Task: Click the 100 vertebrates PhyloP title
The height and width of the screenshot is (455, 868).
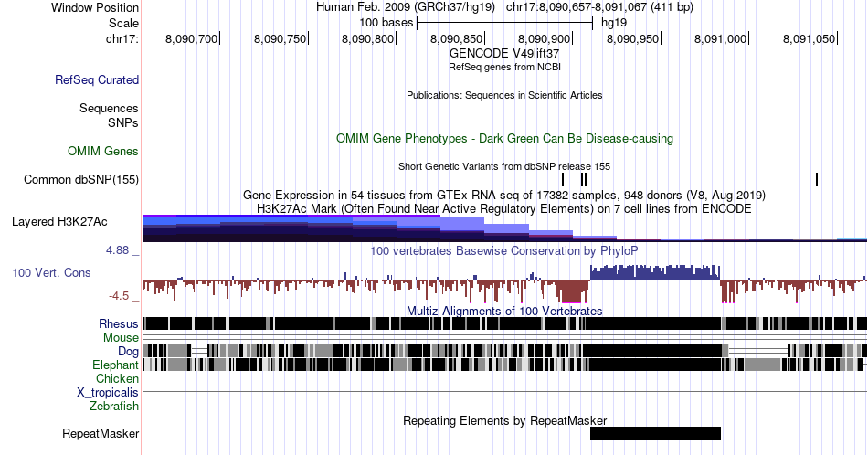Action: tap(504, 250)
